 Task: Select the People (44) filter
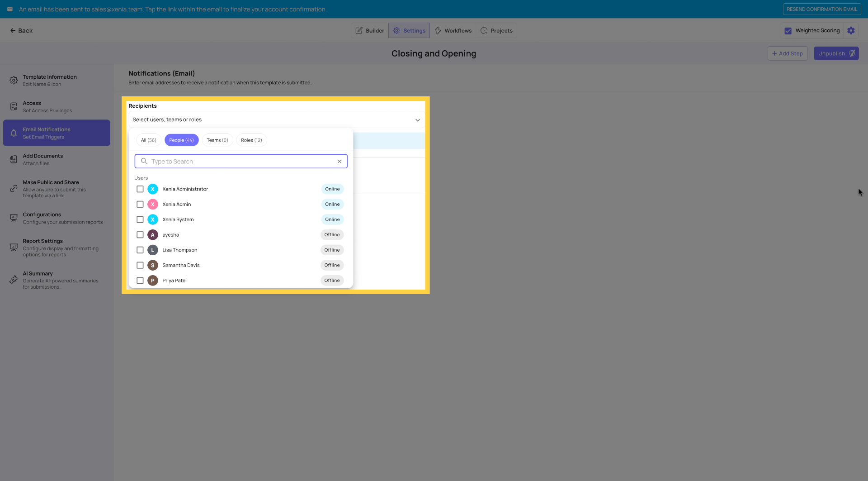pyautogui.click(x=181, y=140)
